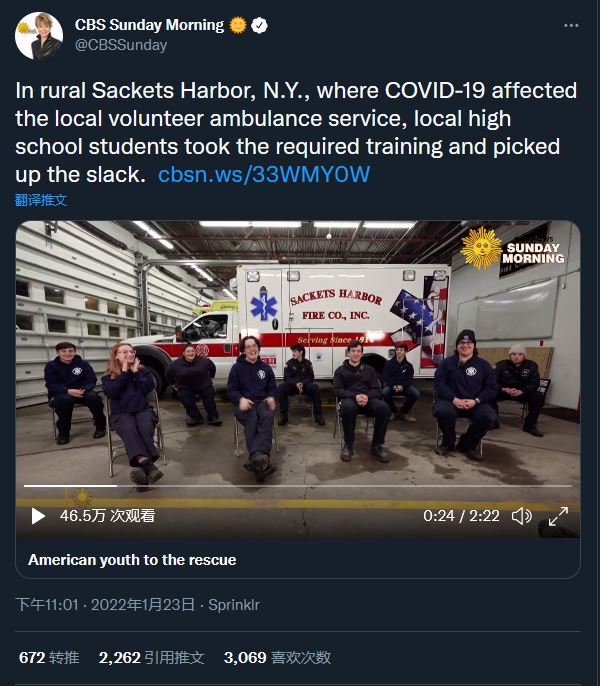Open the tweet's more options menu
This screenshot has height=686, width=600.
click(x=570, y=25)
